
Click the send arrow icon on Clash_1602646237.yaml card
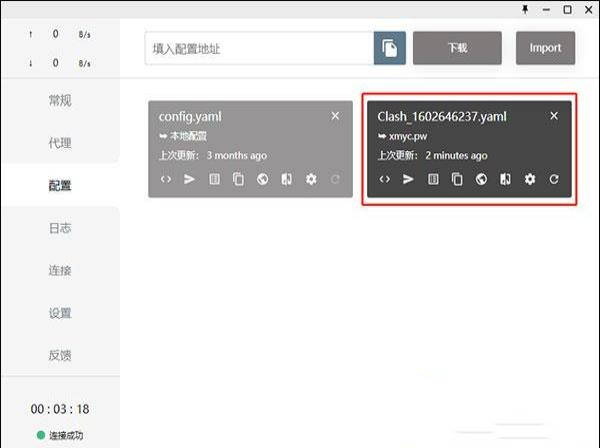pyautogui.click(x=408, y=180)
